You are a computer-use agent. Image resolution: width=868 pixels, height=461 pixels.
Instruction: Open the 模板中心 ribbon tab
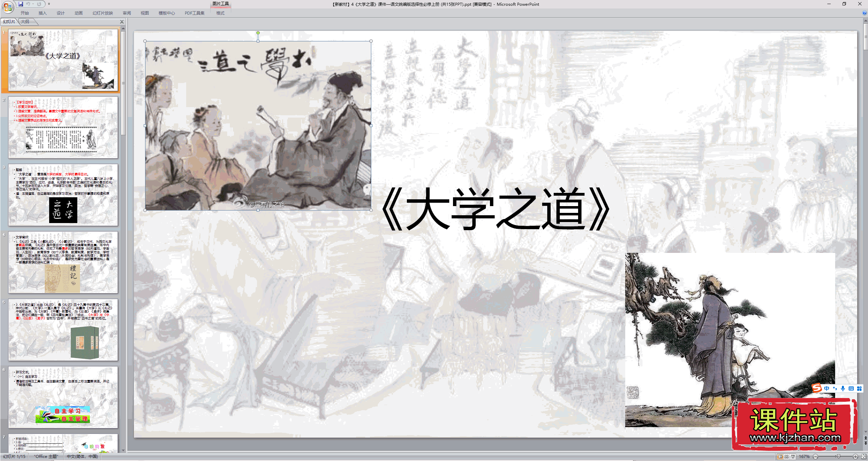click(x=167, y=13)
